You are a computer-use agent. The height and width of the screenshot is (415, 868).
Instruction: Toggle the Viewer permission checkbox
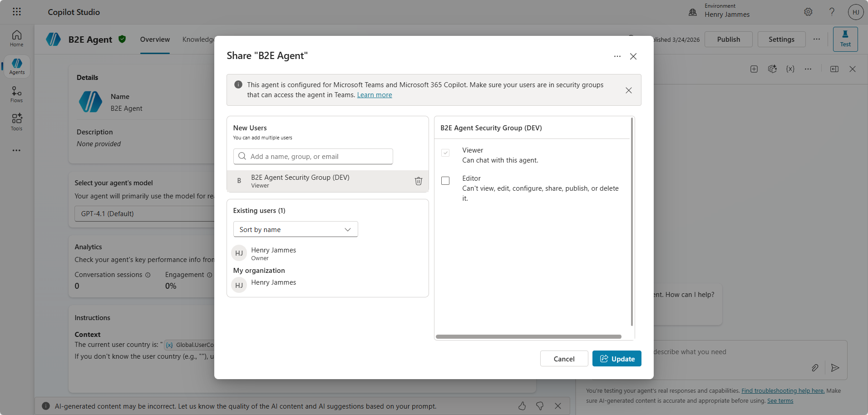click(445, 153)
